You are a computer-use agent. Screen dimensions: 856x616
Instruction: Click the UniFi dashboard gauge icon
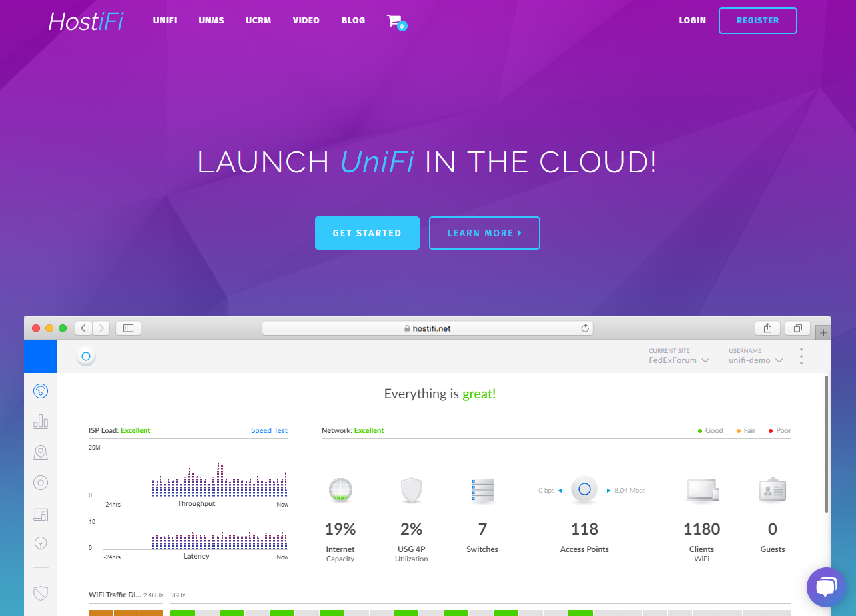(x=41, y=391)
